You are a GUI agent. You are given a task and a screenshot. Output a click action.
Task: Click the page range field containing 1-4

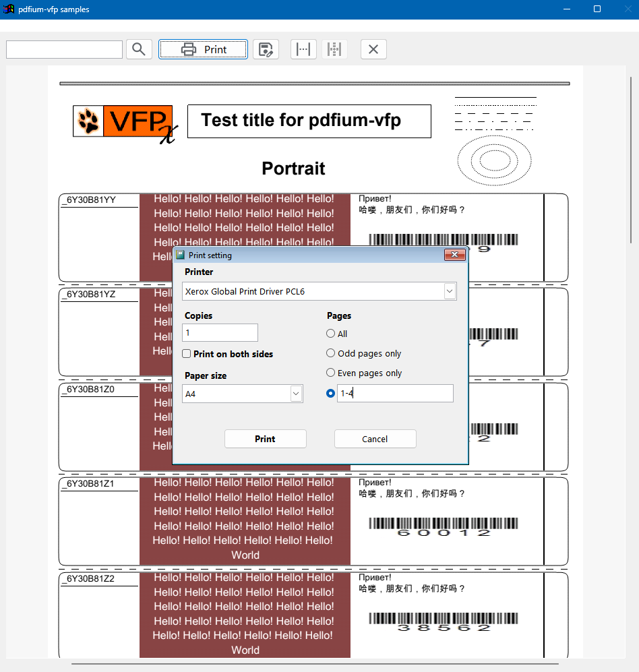click(395, 393)
